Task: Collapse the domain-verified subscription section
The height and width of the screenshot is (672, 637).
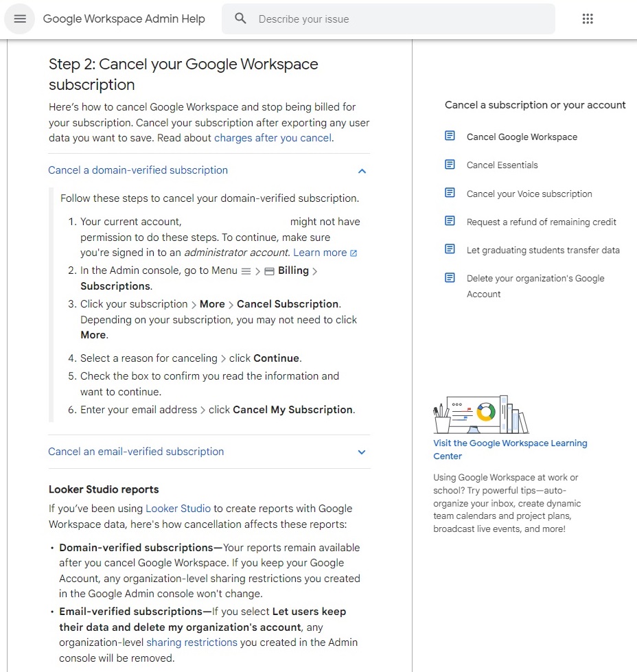Action: (x=362, y=171)
